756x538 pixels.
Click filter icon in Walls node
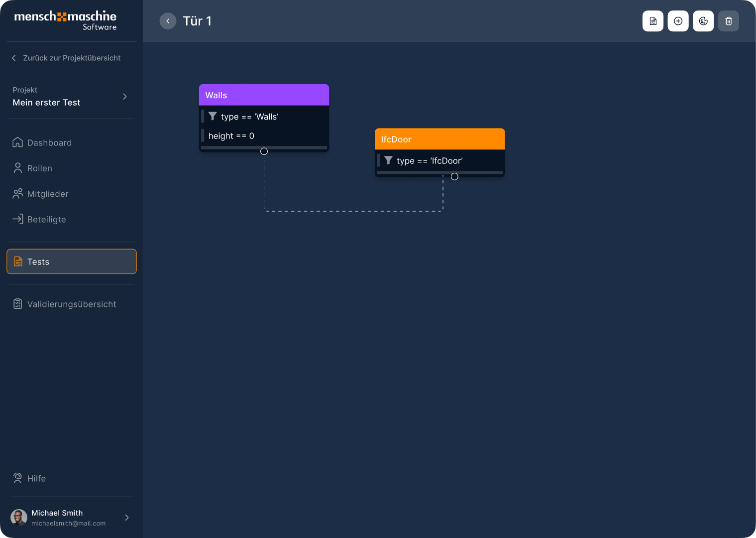(x=213, y=116)
